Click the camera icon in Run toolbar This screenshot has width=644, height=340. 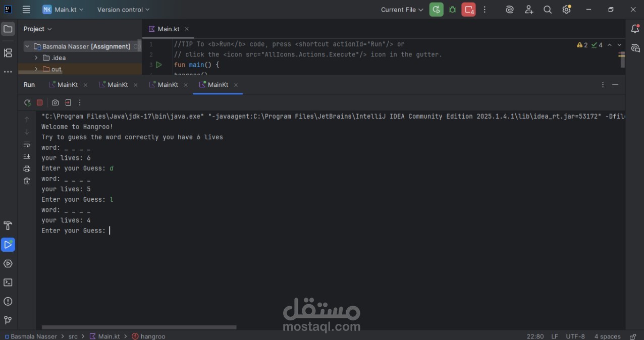55,102
